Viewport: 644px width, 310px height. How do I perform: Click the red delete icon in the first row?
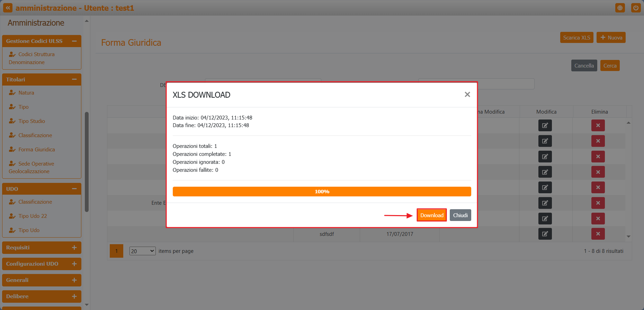coord(598,125)
